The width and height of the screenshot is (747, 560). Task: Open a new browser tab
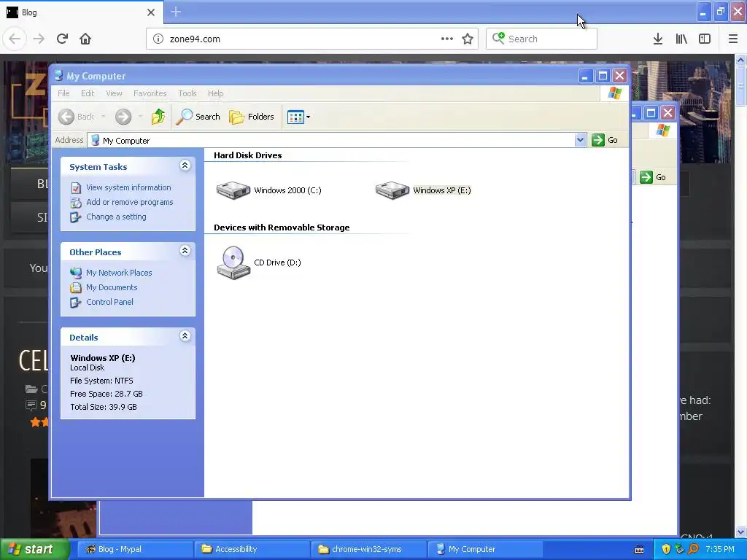(x=176, y=12)
